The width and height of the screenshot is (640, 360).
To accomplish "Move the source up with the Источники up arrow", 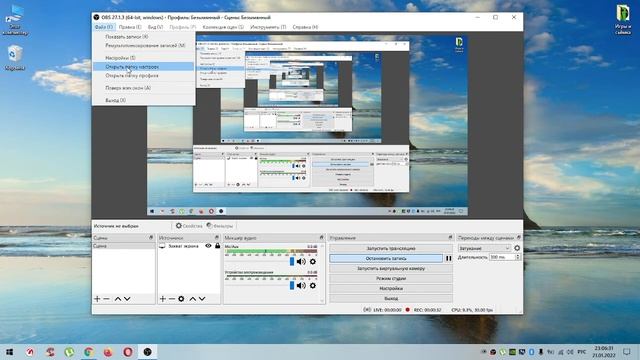I will click(x=193, y=299).
